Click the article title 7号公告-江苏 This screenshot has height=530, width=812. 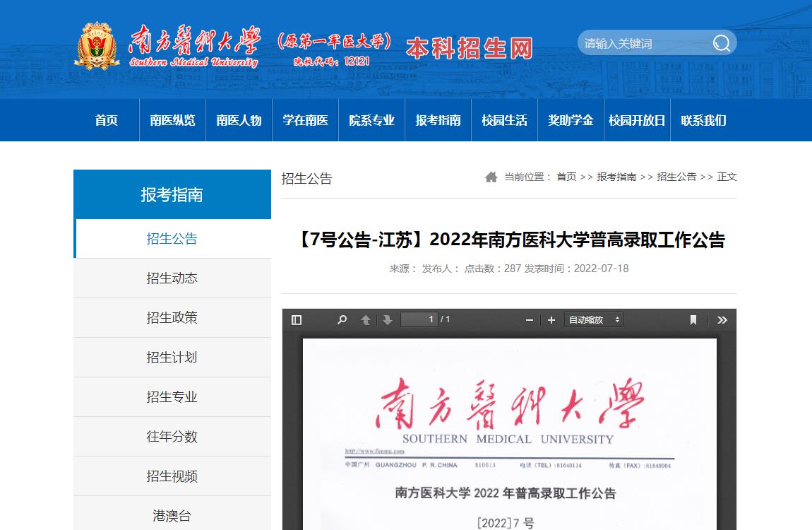509,240
